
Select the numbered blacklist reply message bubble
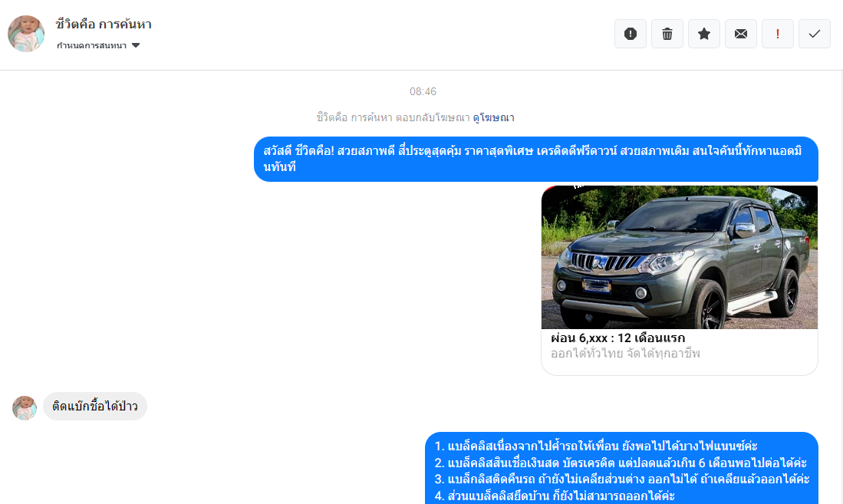pos(621,468)
